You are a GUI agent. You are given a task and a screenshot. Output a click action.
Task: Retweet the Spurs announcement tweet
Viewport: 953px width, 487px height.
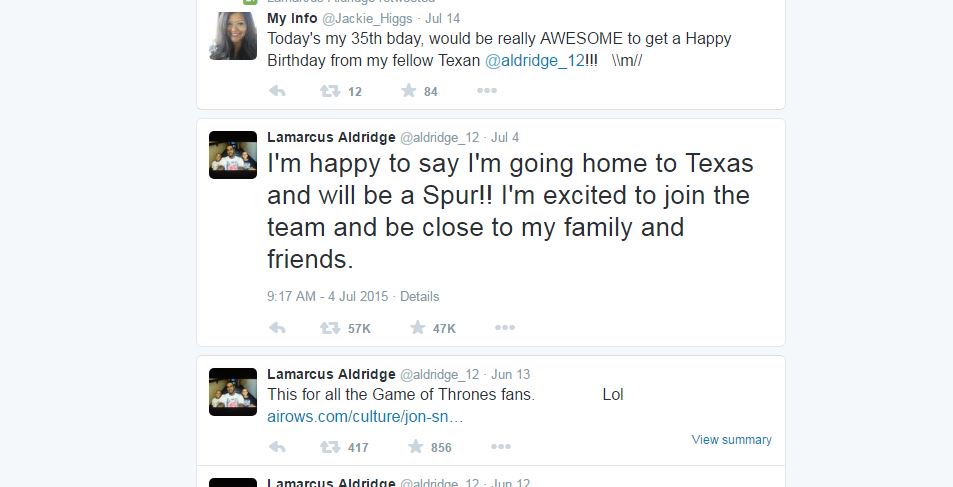click(329, 328)
